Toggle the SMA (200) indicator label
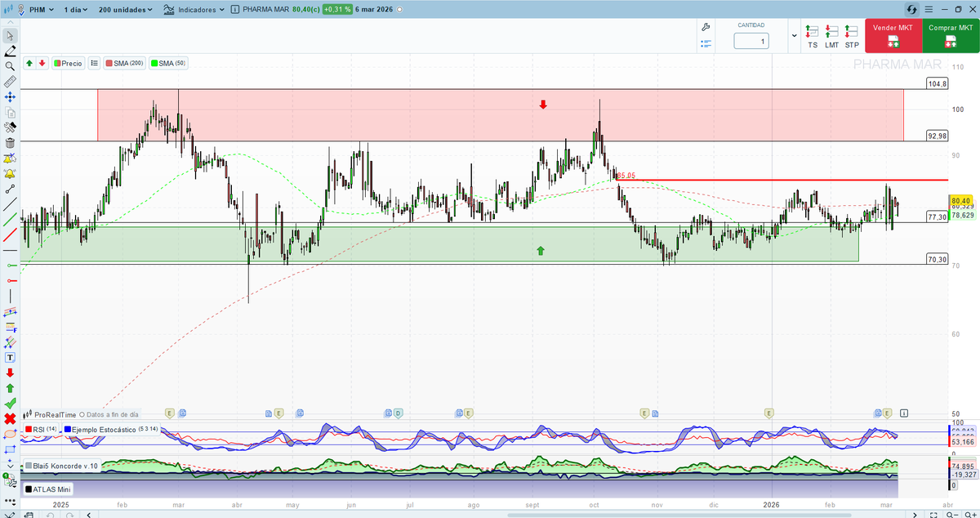 [x=124, y=63]
